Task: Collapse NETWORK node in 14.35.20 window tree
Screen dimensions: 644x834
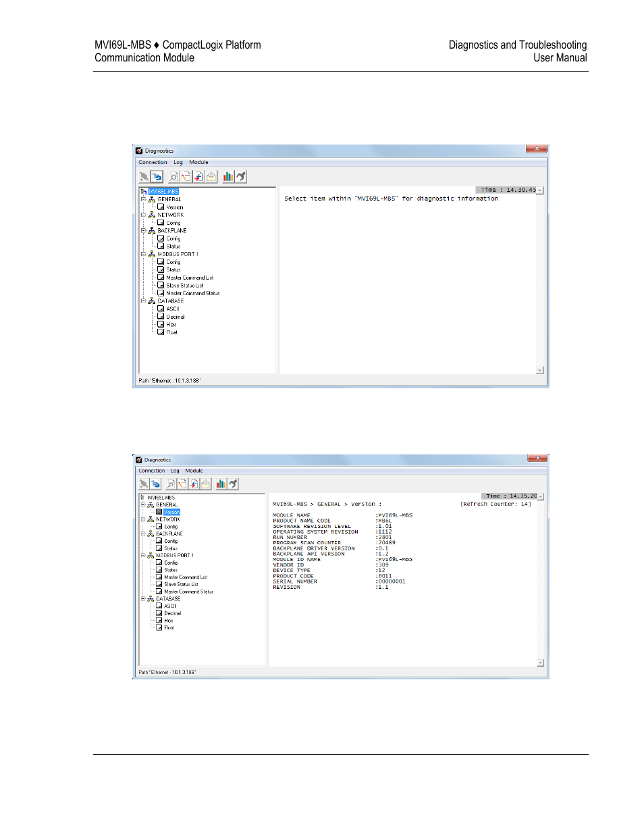Action: [x=142, y=519]
